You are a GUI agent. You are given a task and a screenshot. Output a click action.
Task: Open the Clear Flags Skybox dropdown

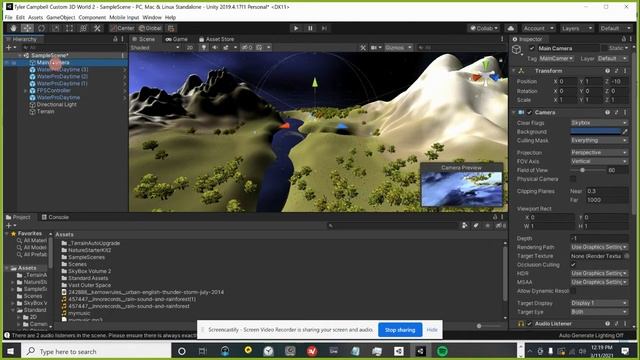(x=599, y=123)
